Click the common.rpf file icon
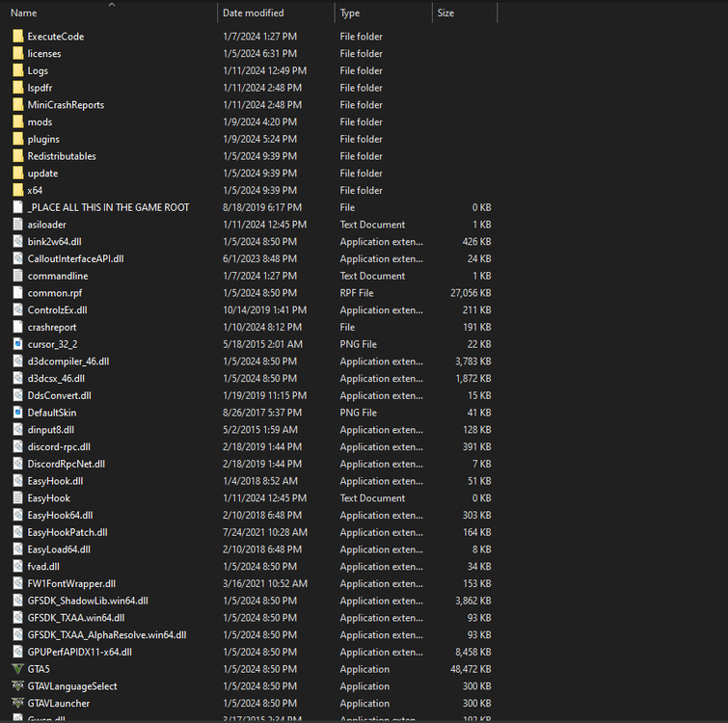Viewport: 728px width, 723px height. click(x=17, y=293)
